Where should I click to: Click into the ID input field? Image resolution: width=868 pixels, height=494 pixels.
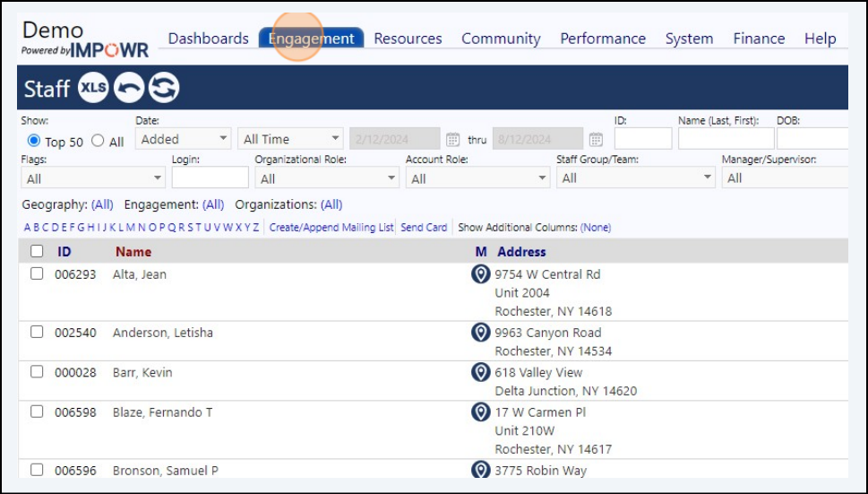pyautogui.click(x=643, y=138)
